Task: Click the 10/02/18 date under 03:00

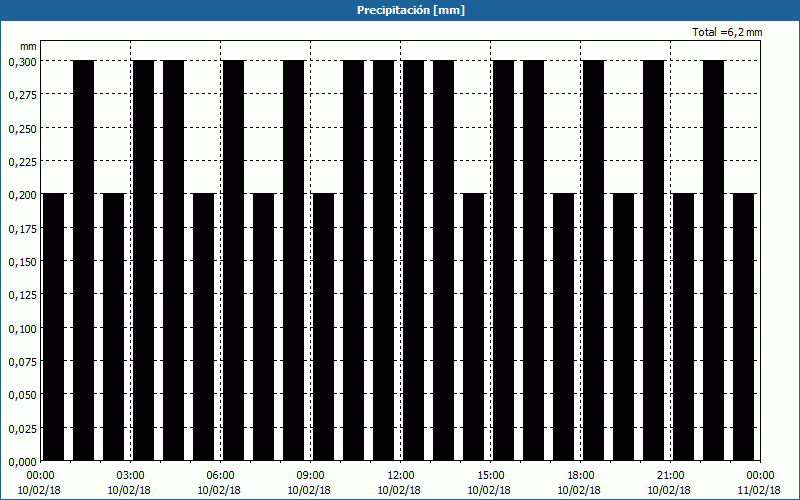Action: point(129,490)
